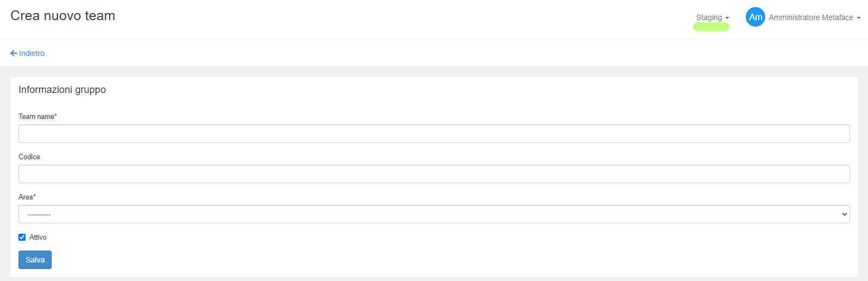The height and width of the screenshot is (281, 868).
Task: Click the Team name field label
Action: pos(38,117)
